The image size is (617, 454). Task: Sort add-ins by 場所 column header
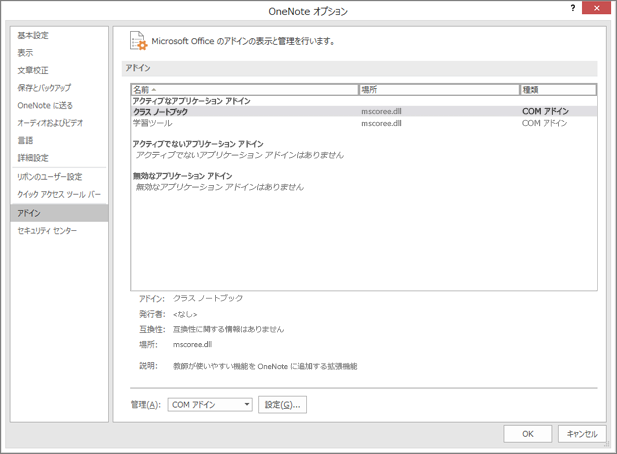click(439, 90)
